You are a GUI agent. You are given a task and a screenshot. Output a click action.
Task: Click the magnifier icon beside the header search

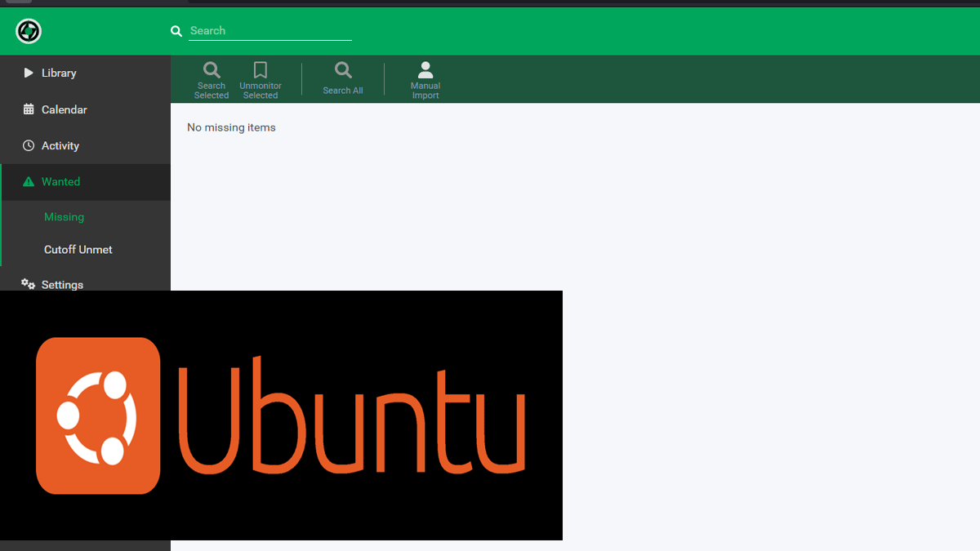176,31
